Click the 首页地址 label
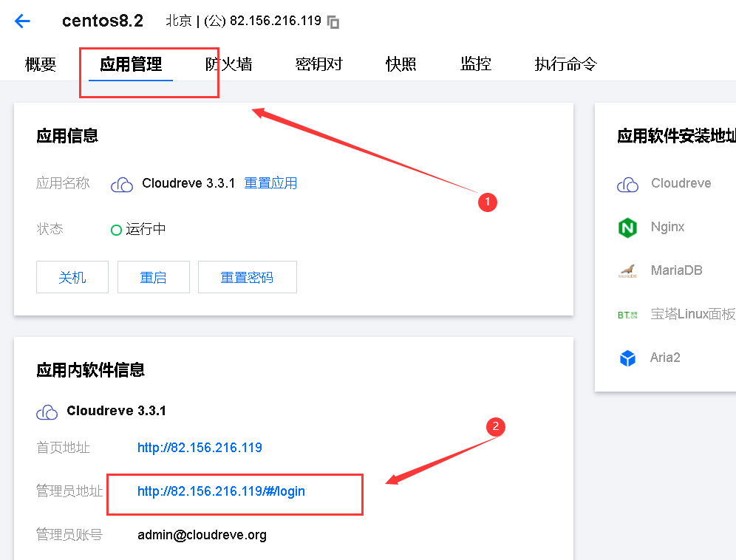The image size is (736, 560). pos(63,448)
